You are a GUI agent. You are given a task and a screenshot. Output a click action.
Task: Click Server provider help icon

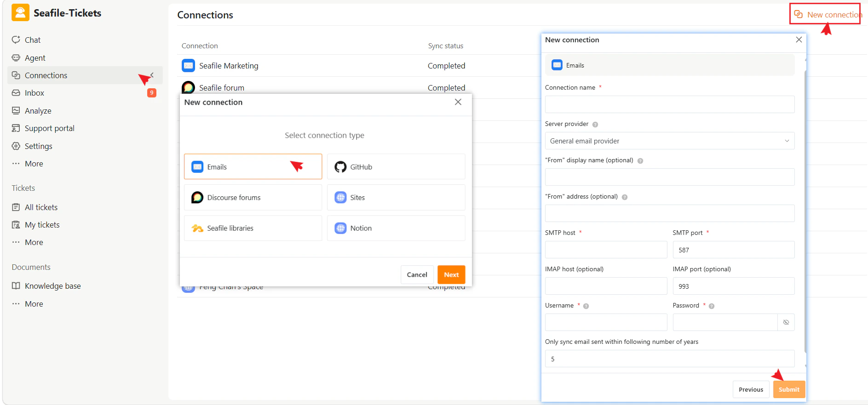[x=595, y=125]
